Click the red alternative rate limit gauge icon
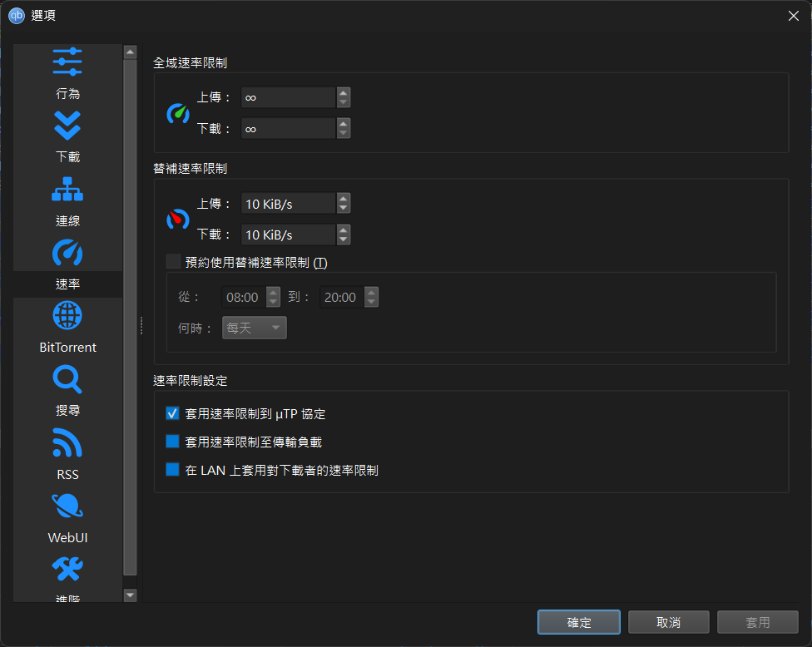 178,220
